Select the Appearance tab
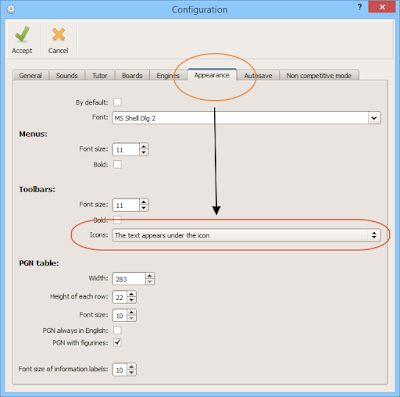The image size is (400, 397). point(212,75)
